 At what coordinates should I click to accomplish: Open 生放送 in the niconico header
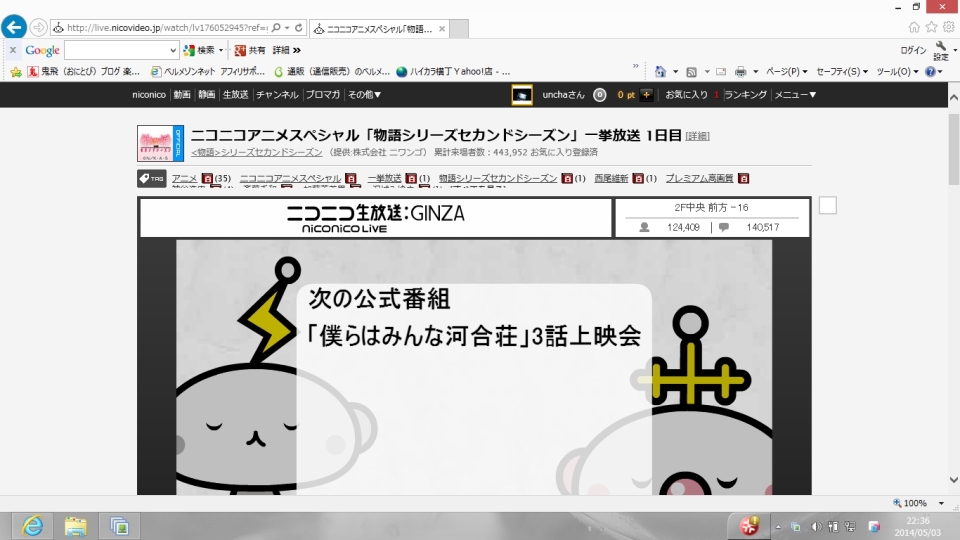(235, 95)
